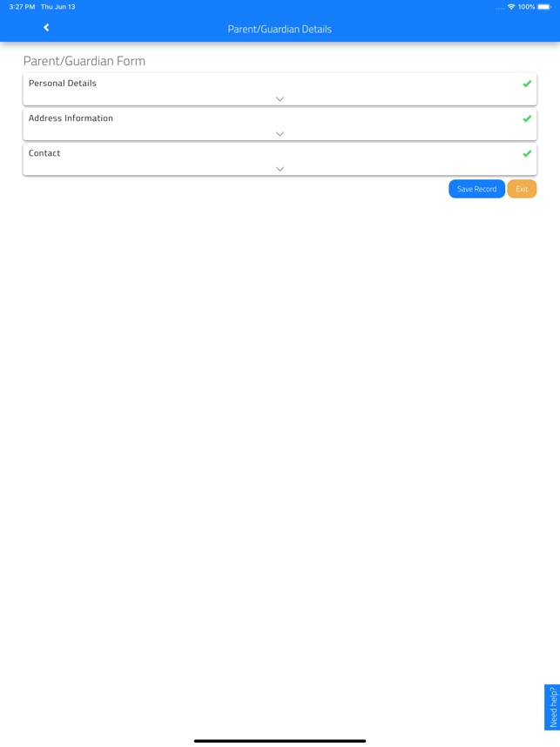Click the green checkmark for Personal Details
The image size is (560, 747).
(527, 84)
